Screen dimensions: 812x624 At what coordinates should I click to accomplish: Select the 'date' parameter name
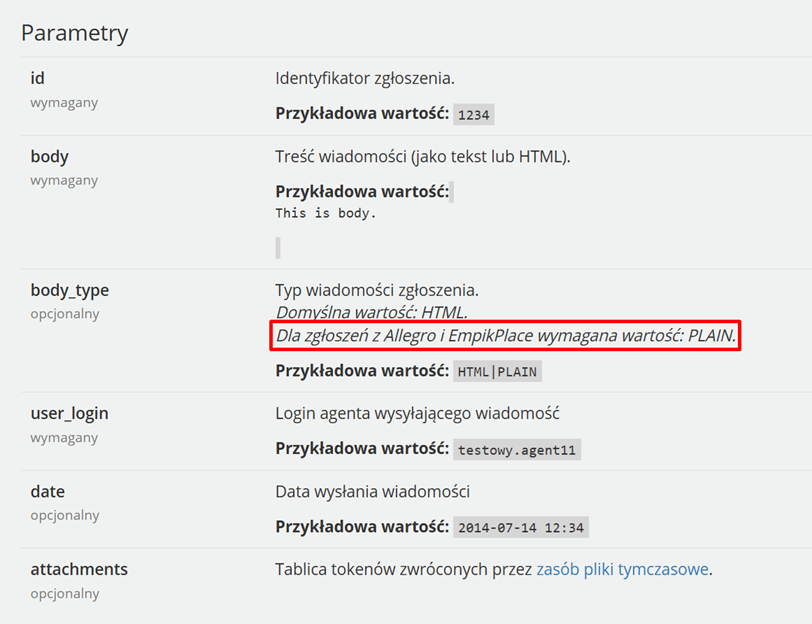48,491
